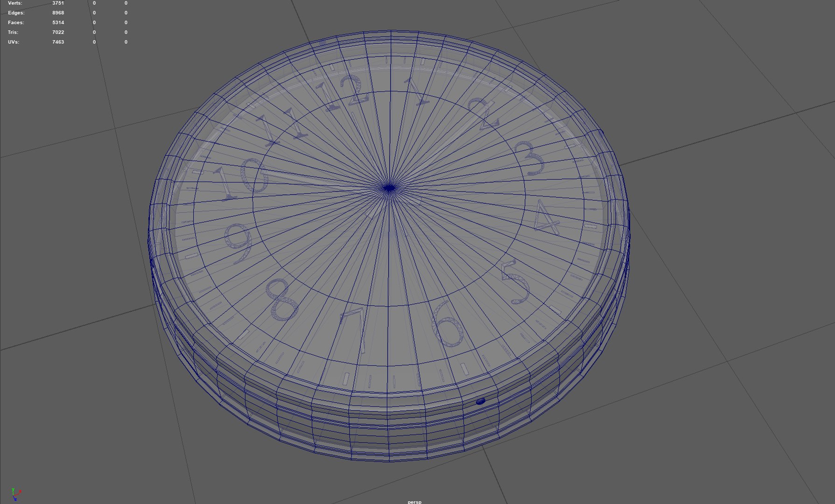Pick the numeral 4 mesh on the clock
This screenshot has width=835, height=504.
click(547, 217)
